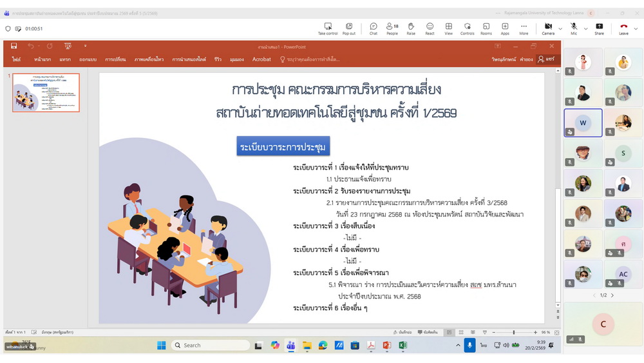Toggle the taskbar microphone indicator
The width and height of the screenshot is (644, 363).
coord(470,345)
